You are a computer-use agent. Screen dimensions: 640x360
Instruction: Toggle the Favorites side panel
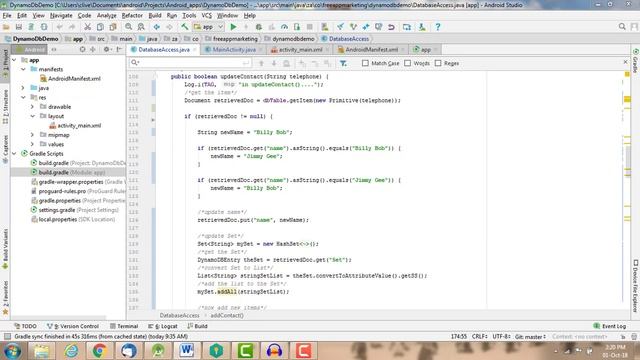click(x=5, y=298)
